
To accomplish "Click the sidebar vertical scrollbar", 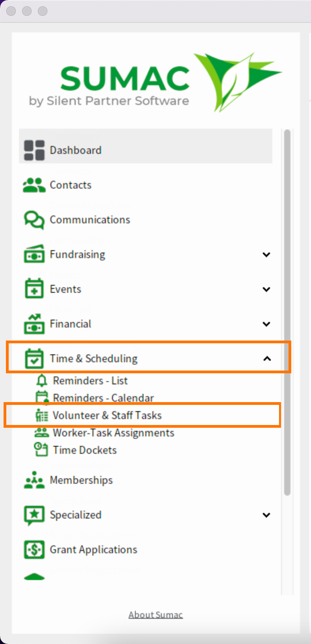I will (x=287, y=312).
